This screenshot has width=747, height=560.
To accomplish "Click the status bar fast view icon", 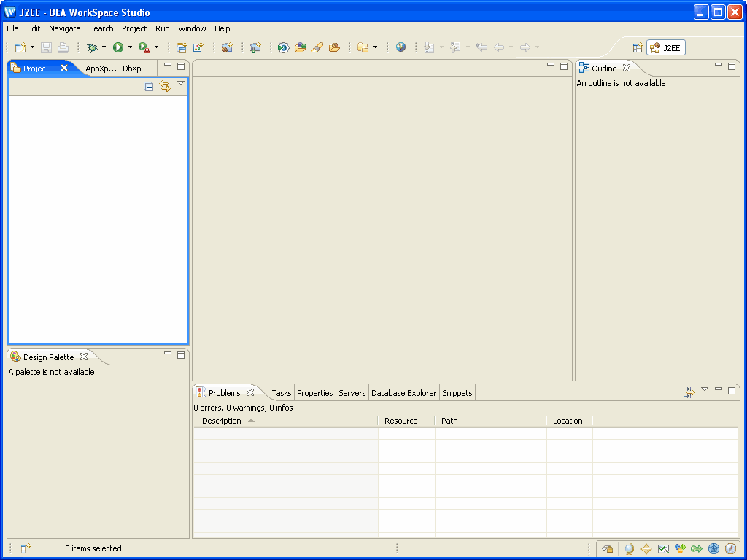I will pyautogui.click(x=26, y=548).
